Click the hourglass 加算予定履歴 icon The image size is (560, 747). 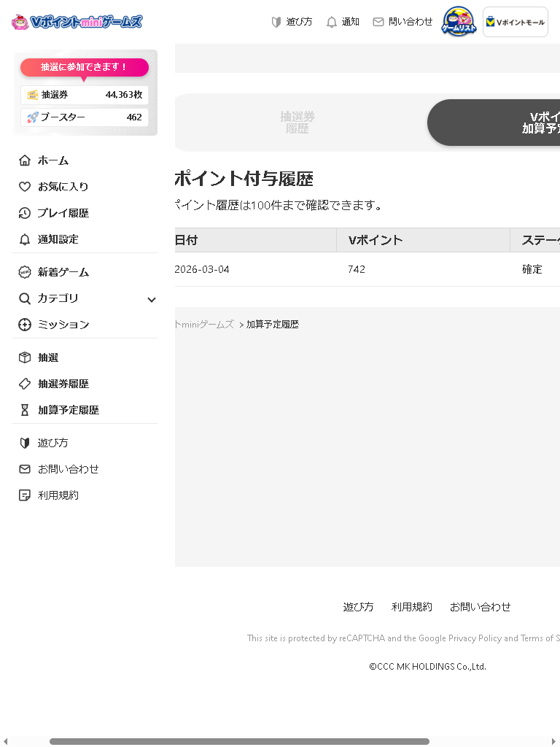(x=25, y=410)
